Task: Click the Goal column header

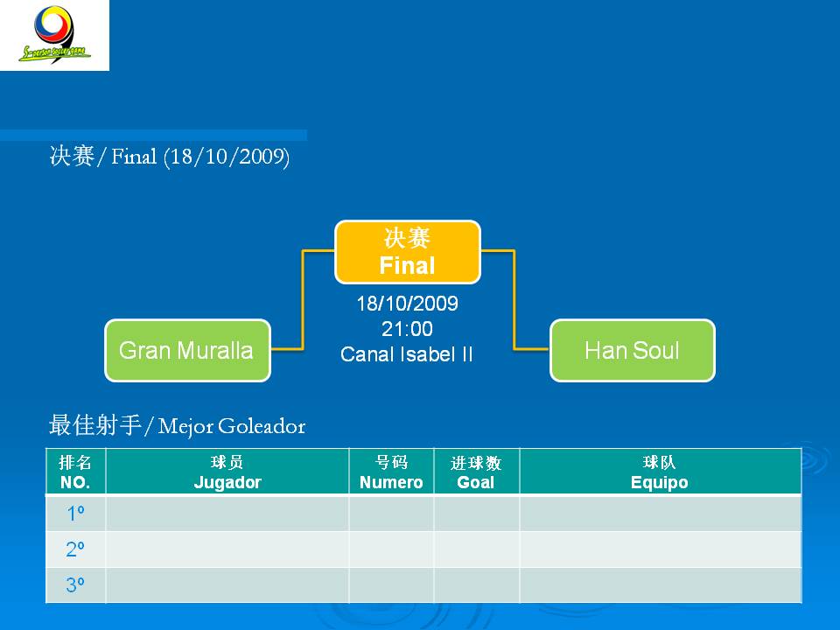Action: 476,472
